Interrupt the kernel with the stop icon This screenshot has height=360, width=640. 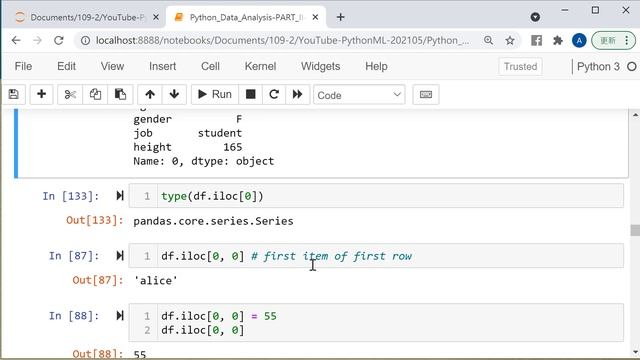tap(251, 95)
